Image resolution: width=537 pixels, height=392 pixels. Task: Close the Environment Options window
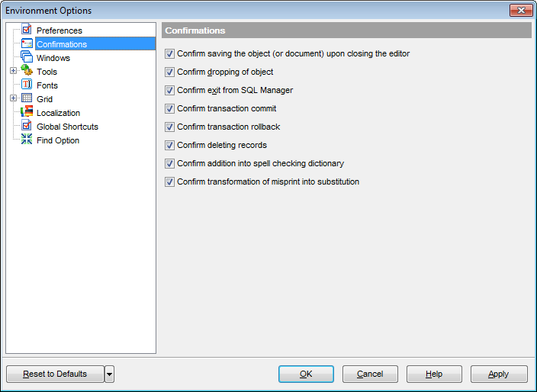pos(521,10)
